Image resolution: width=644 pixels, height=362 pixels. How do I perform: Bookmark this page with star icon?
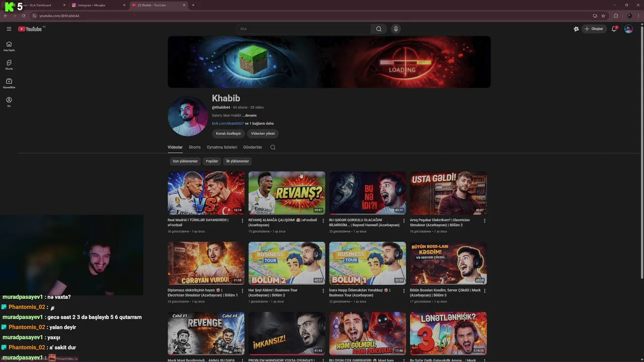(603, 16)
